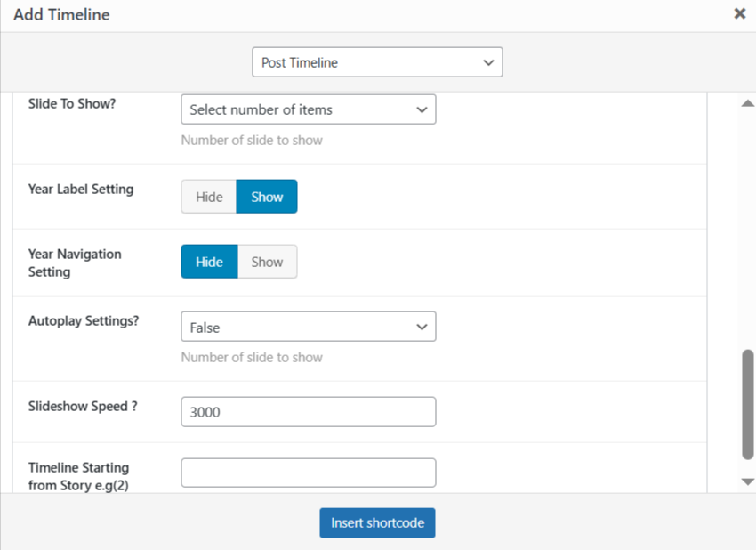Click the Slideshow Speed ? label
Image resolution: width=756 pixels, height=550 pixels.
[83, 406]
